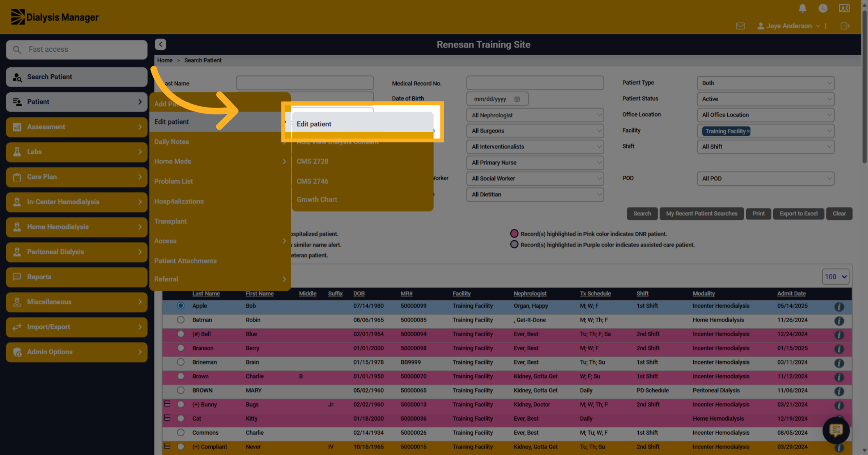Remove Training Facility tag with its x

[x=748, y=131]
